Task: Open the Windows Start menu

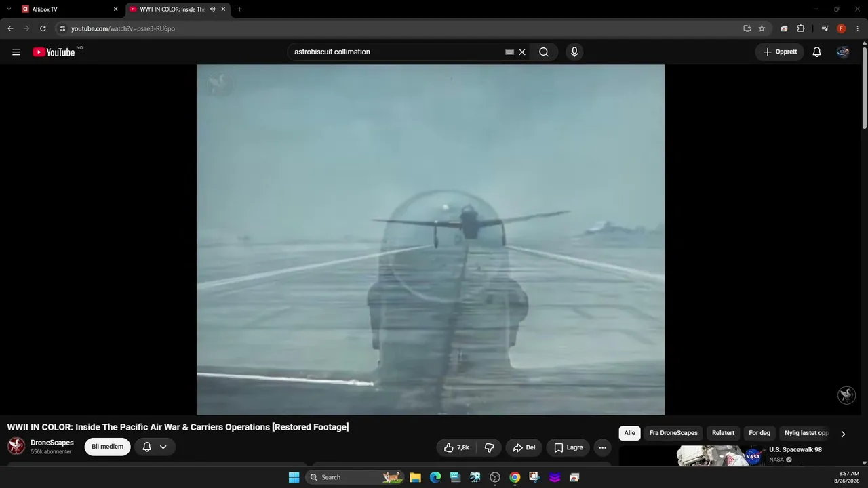Action: [x=294, y=477]
